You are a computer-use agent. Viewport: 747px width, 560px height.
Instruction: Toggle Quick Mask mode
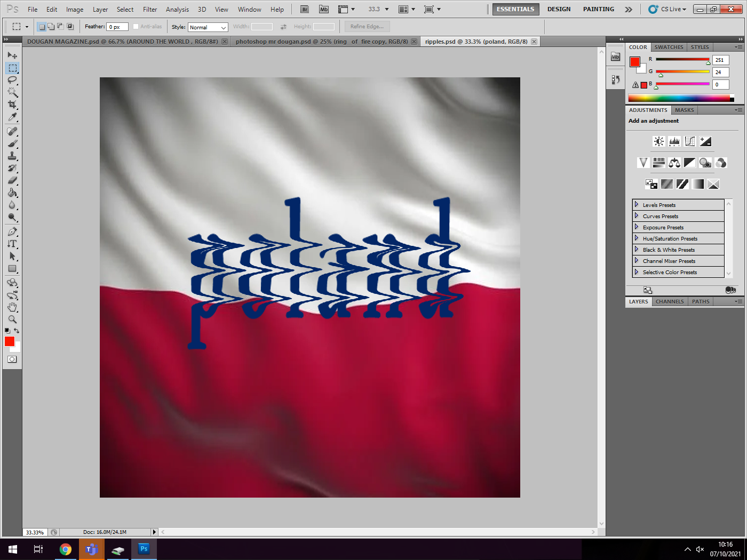click(12, 359)
